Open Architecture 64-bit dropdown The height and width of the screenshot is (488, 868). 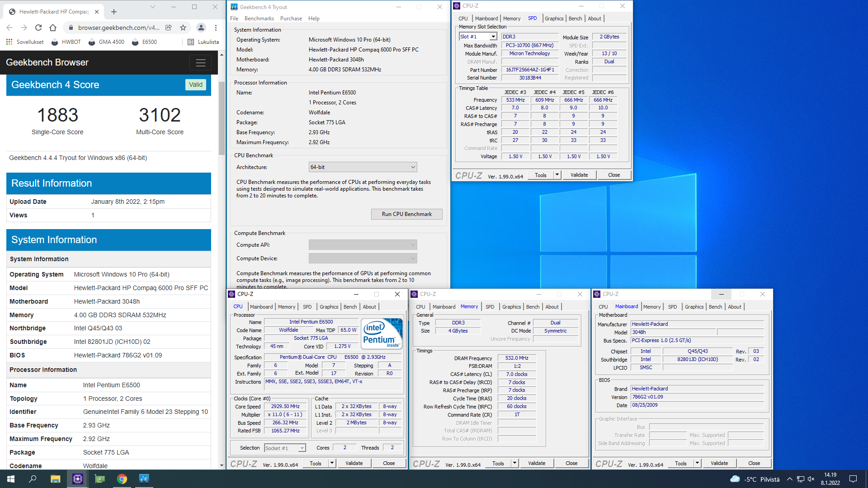pyautogui.click(x=363, y=167)
